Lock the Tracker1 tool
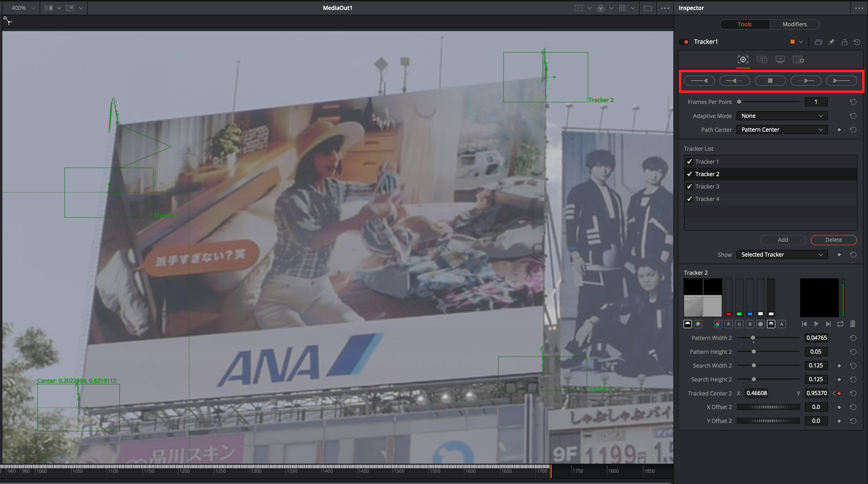The height and width of the screenshot is (484, 868). (844, 42)
